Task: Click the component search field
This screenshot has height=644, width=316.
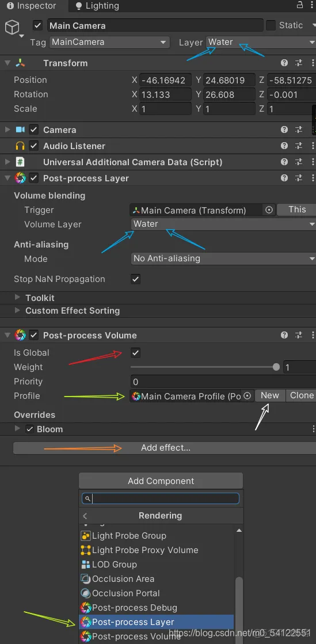Action: 161,498
